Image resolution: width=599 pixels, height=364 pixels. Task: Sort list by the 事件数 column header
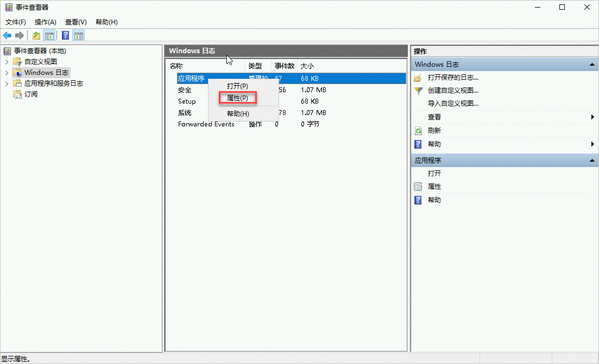(x=284, y=66)
